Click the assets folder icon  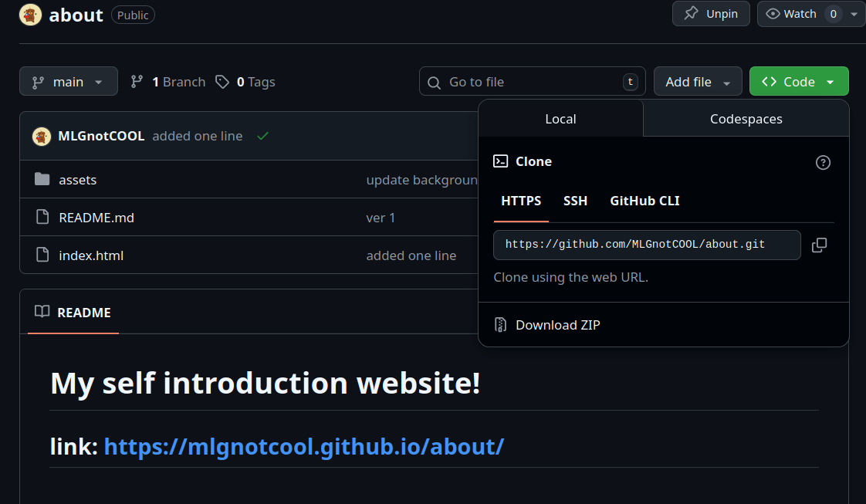pos(42,179)
